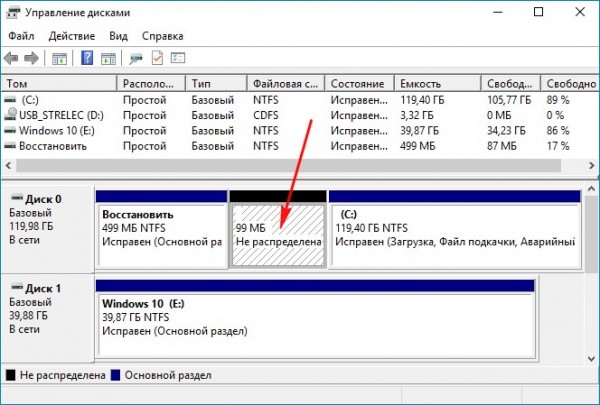This screenshot has width=600, height=405.
Task: Sort by the Свободно % column header
Action: tap(570, 83)
